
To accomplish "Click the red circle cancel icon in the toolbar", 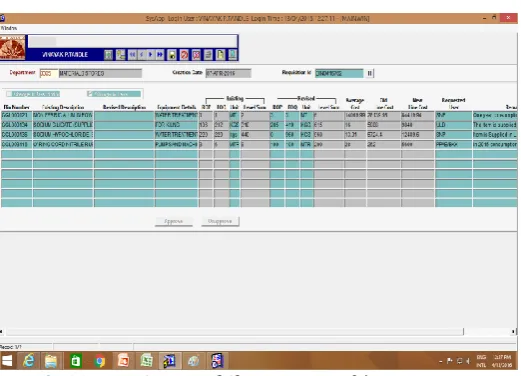I will [184, 55].
